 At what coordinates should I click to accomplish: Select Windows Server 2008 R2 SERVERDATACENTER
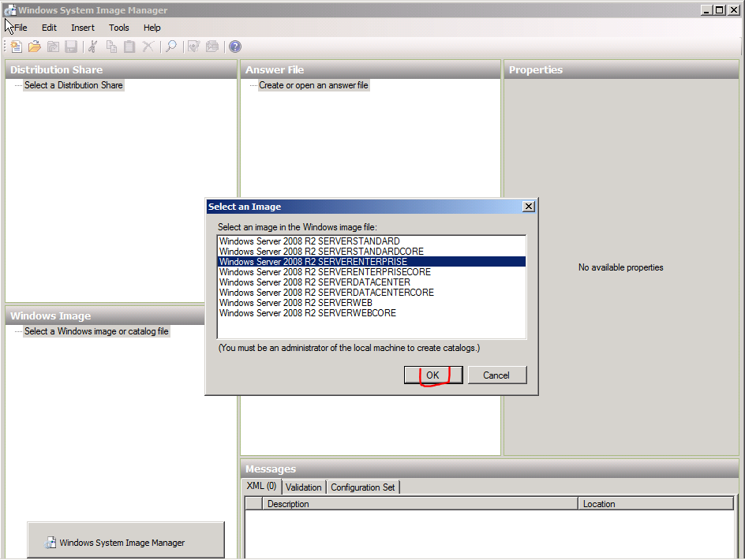tap(372, 282)
